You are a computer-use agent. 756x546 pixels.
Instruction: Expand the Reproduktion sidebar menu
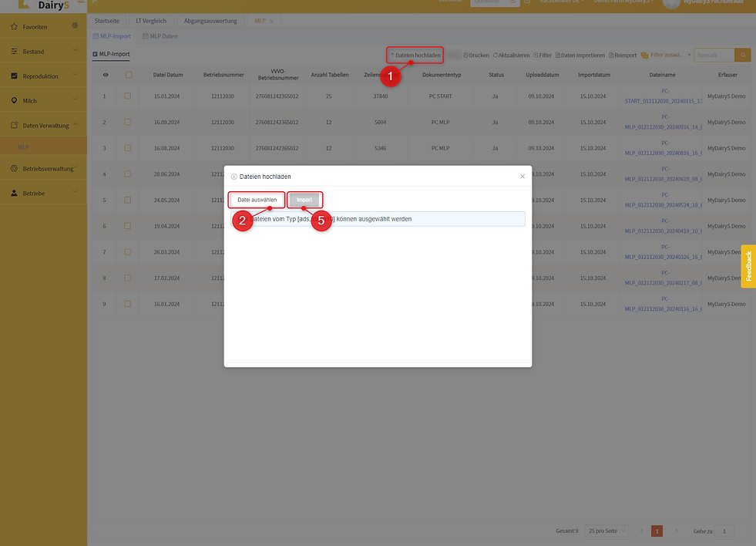(x=43, y=76)
